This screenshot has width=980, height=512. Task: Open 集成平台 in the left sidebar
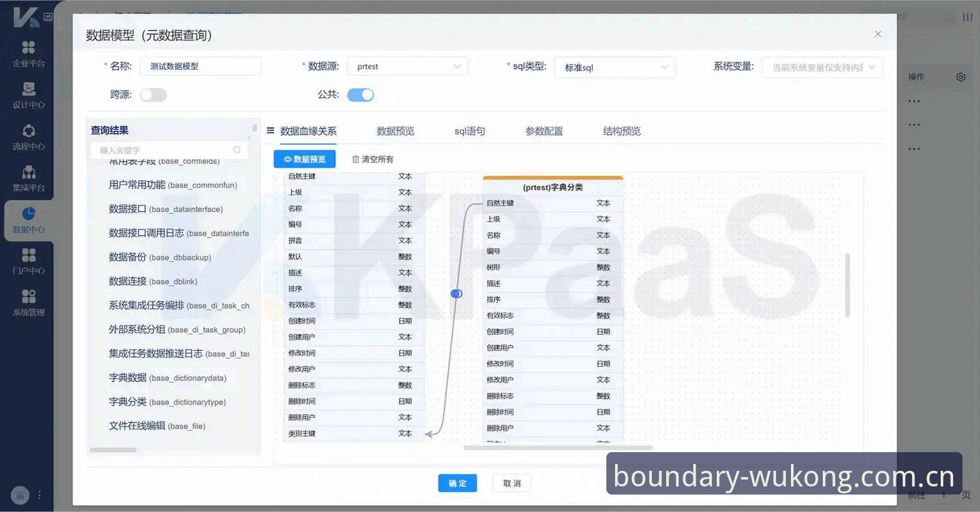click(29, 178)
